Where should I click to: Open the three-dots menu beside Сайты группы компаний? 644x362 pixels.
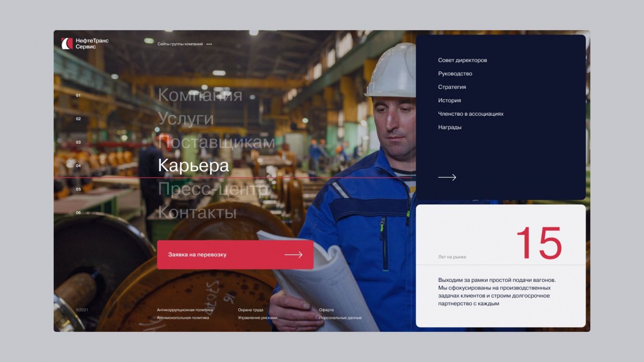[209, 44]
